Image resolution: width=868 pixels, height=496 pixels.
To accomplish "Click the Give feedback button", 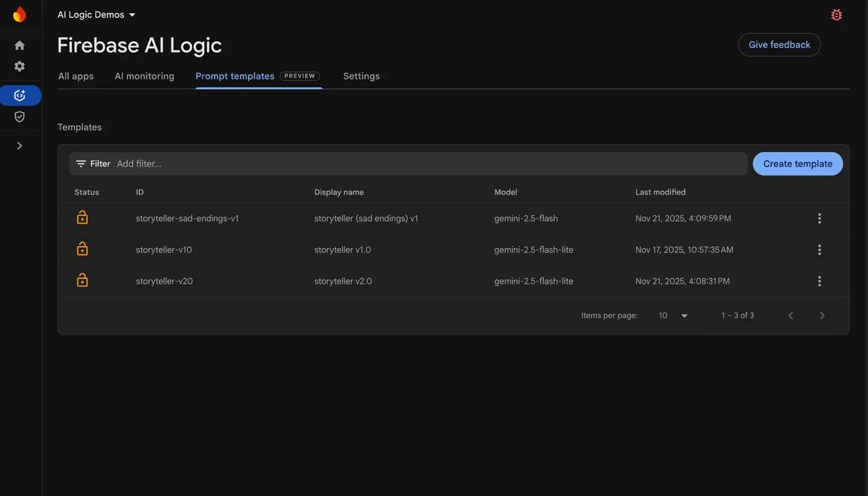I will click(x=779, y=44).
